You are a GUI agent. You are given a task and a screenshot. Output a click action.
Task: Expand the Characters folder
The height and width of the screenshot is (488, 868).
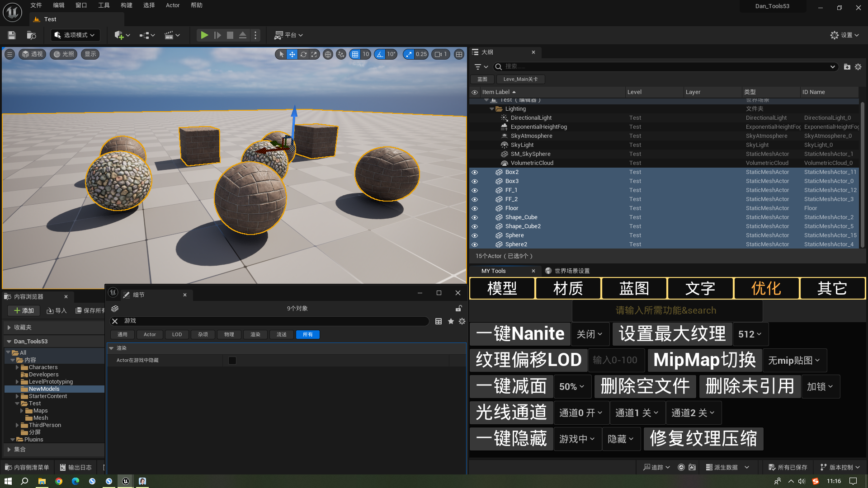click(17, 367)
